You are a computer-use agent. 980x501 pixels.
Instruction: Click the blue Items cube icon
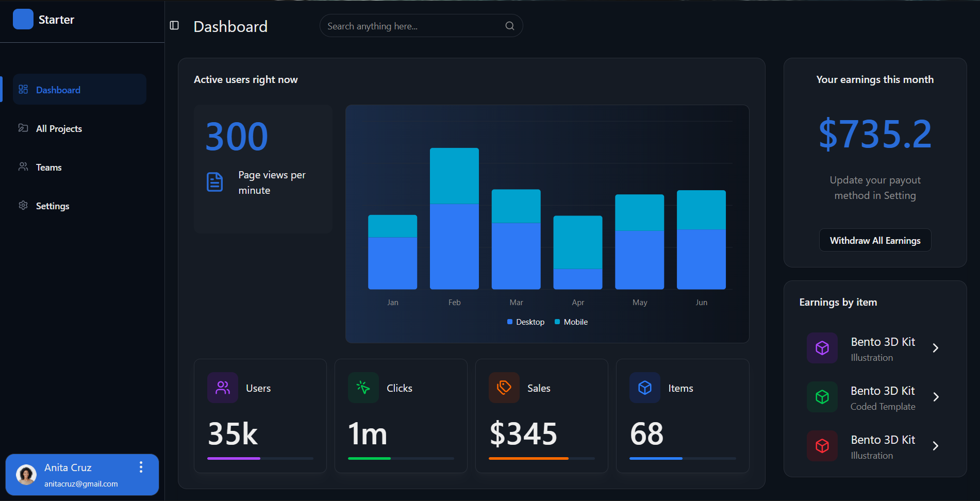pyautogui.click(x=644, y=388)
